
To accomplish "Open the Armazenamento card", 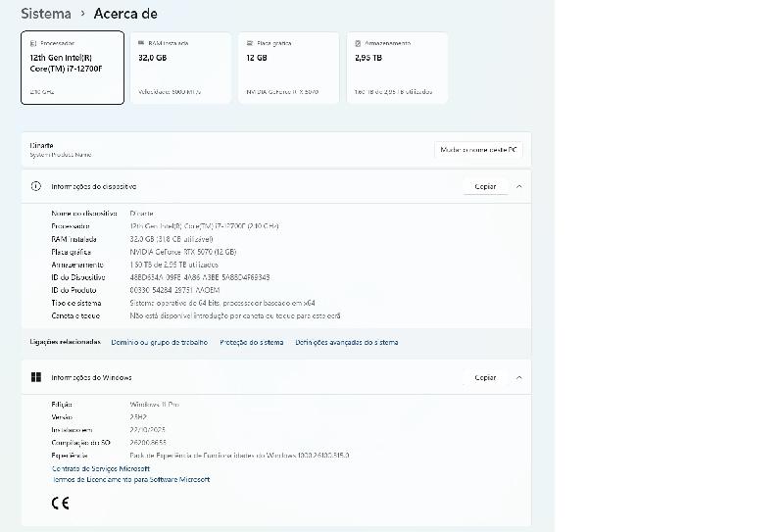I will [397, 68].
